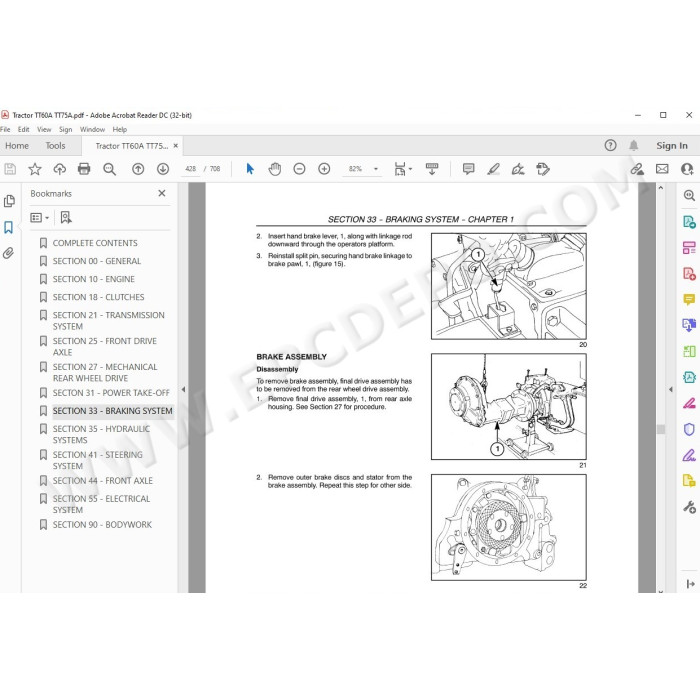This screenshot has height=700, width=700.
Task: Click the Sign In button
Action: (x=671, y=146)
